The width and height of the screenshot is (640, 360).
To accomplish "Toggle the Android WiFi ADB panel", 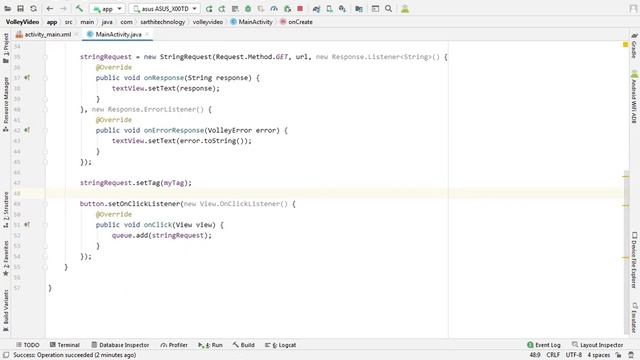I will [634, 97].
